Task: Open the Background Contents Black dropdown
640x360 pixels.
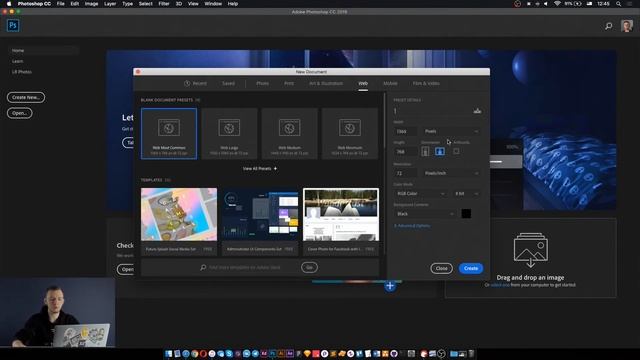Action: [424, 214]
